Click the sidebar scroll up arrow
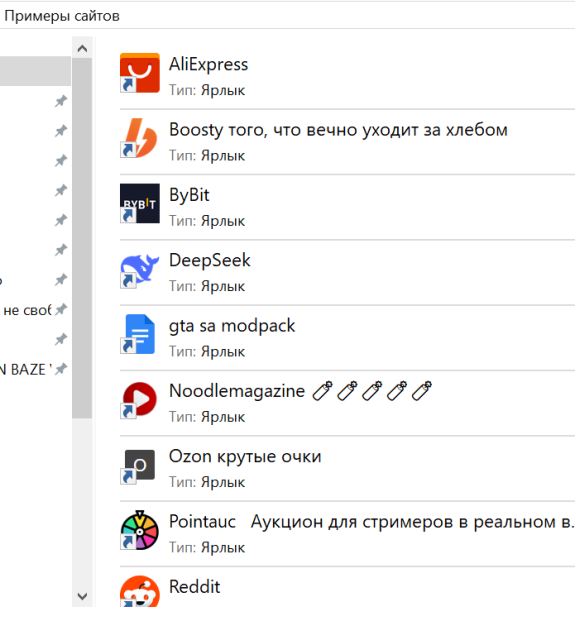575x621 pixels. coord(82,49)
